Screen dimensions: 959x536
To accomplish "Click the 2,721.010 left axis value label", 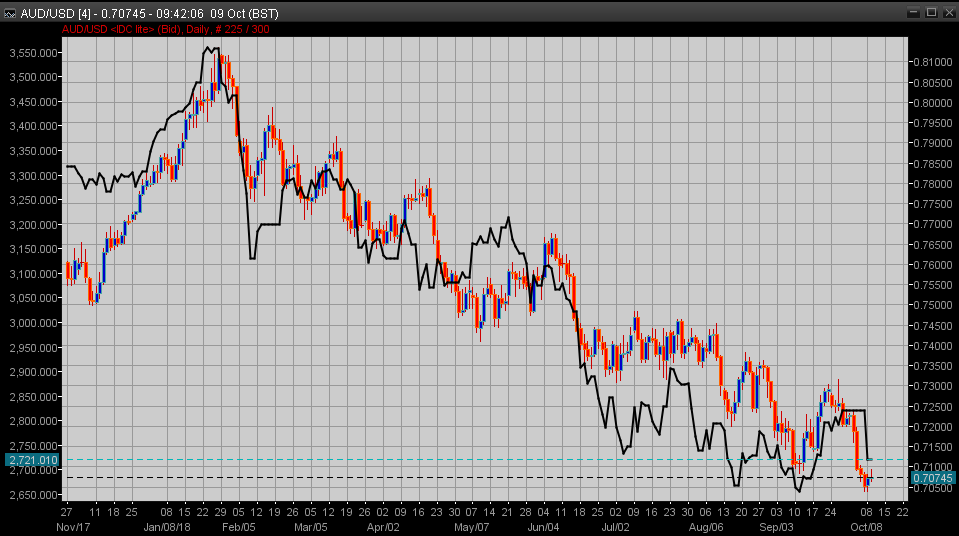I will 32,460.
